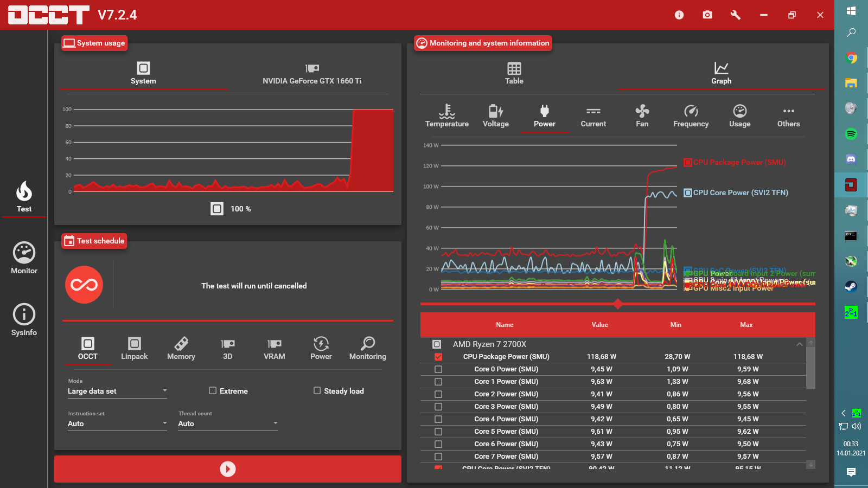
Task: Select the 3D test type
Action: tap(228, 349)
